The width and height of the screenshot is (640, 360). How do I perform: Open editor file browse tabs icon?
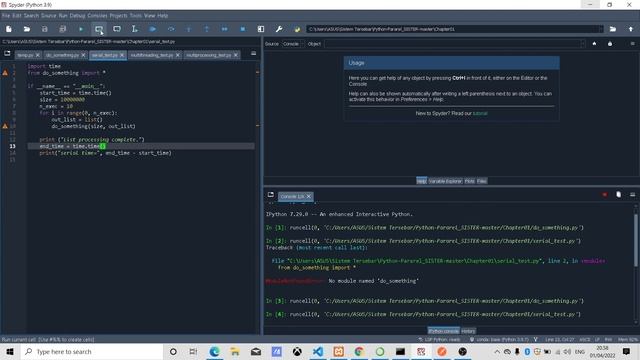(x=7, y=53)
